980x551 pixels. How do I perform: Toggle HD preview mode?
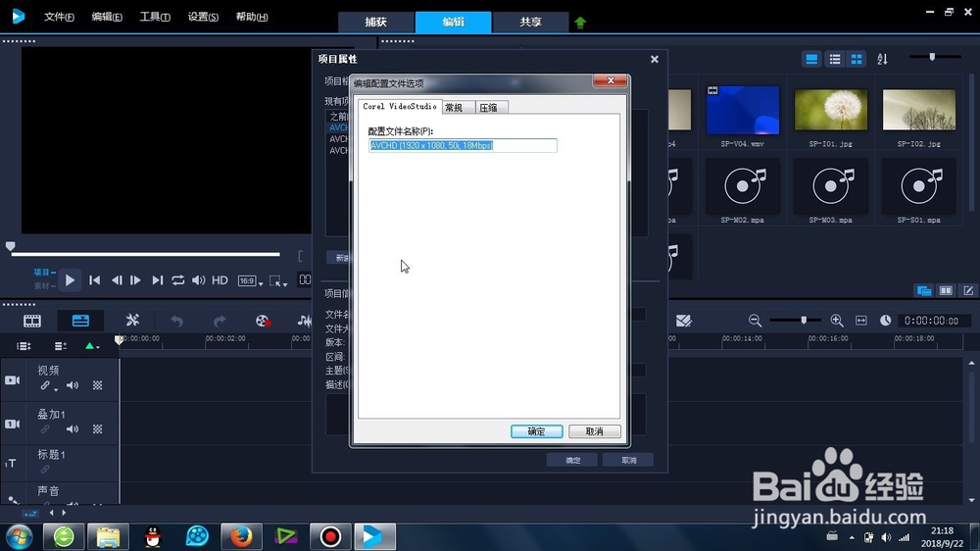pyautogui.click(x=220, y=280)
